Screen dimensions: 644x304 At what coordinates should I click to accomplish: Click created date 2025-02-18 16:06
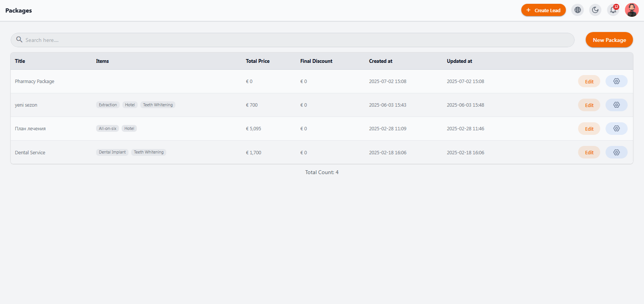(387, 152)
